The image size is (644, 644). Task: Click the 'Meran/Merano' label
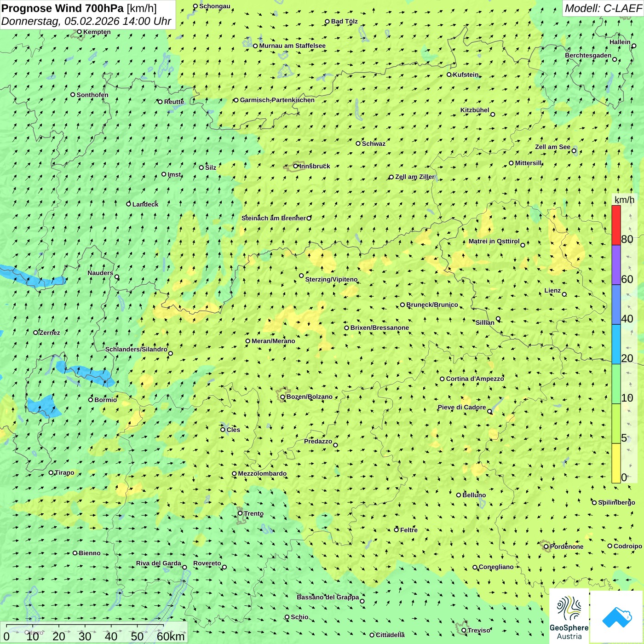pos(273,341)
